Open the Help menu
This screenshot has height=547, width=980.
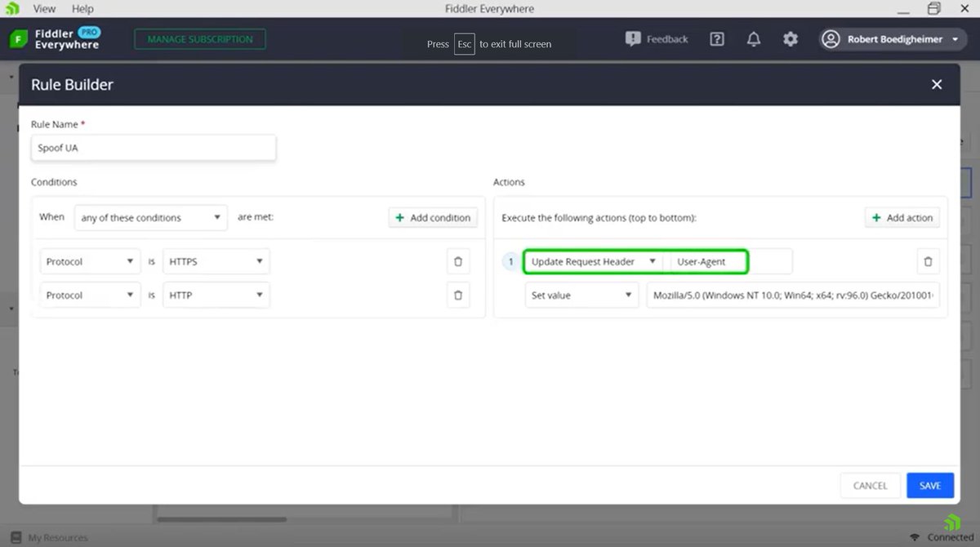tap(81, 8)
